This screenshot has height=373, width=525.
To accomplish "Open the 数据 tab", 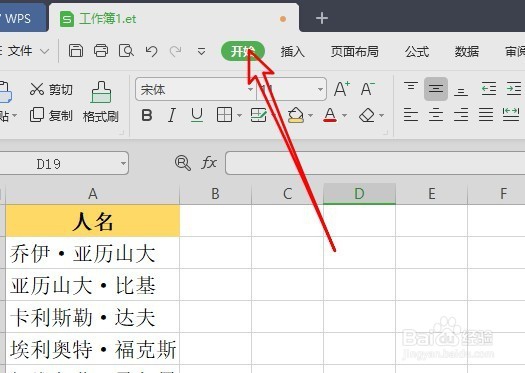I will [466, 52].
